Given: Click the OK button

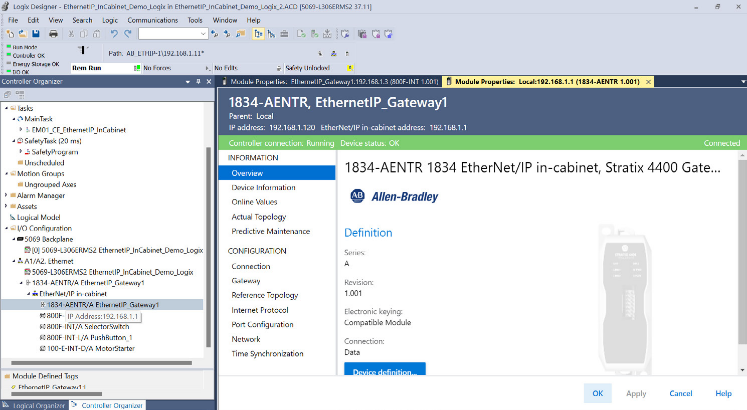Looking at the screenshot, I should point(597,393).
